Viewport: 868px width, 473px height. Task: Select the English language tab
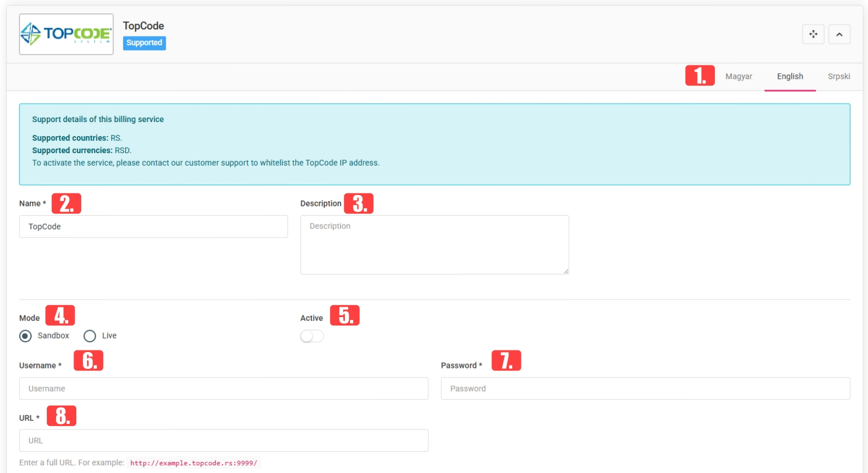(790, 76)
